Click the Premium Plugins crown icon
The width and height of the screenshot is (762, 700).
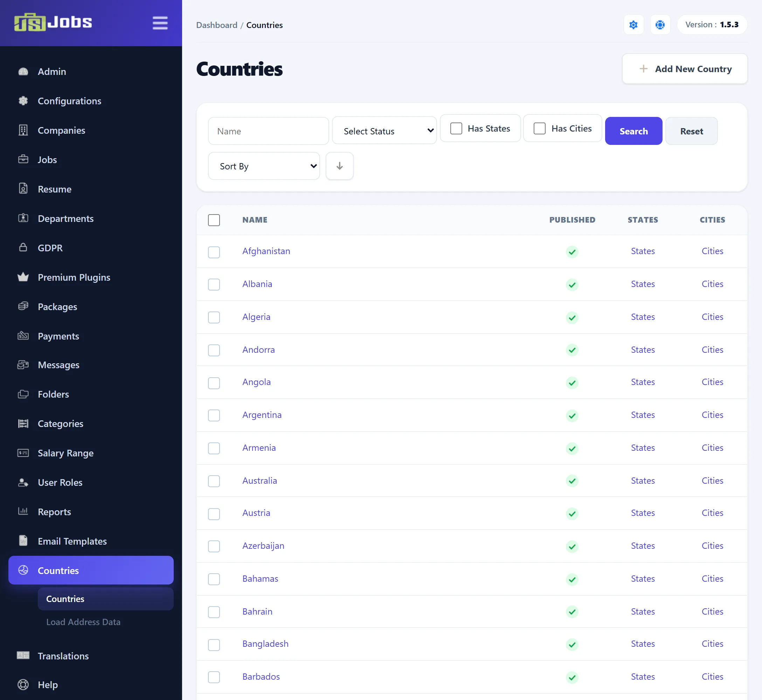[x=23, y=277]
